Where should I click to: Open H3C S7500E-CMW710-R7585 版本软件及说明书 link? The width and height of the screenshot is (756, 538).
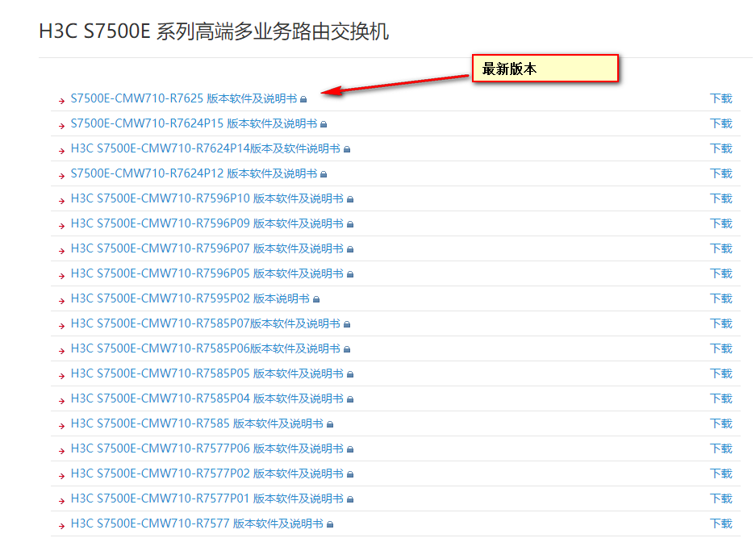tap(197, 423)
